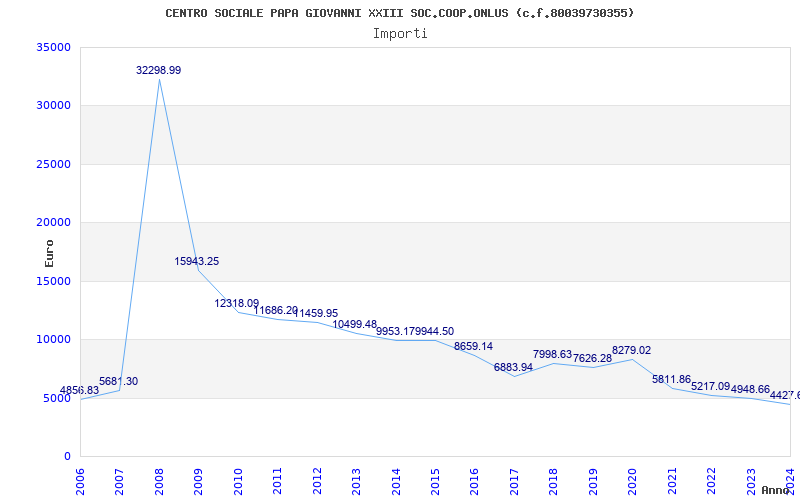Select data label 6883.94

(513, 367)
